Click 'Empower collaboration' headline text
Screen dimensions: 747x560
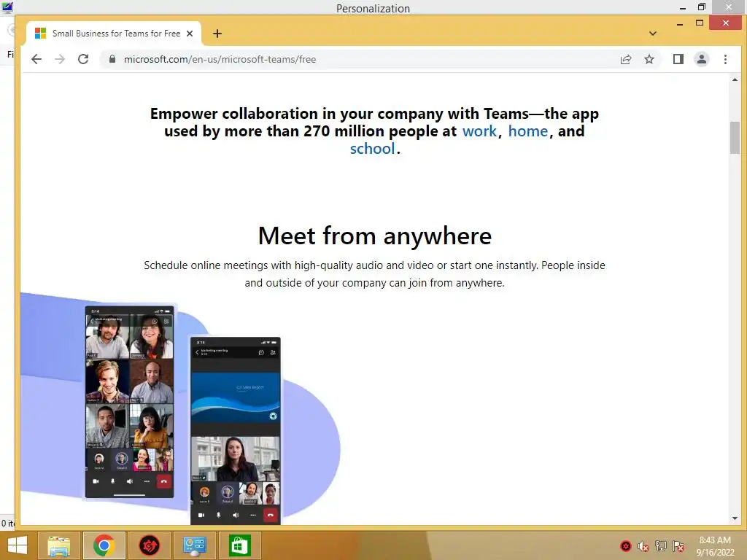[x=374, y=131]
